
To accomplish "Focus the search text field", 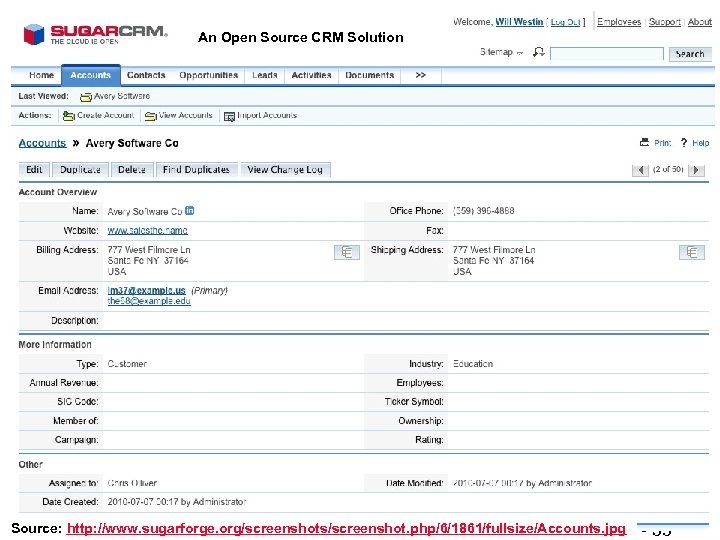I will 607,54.
